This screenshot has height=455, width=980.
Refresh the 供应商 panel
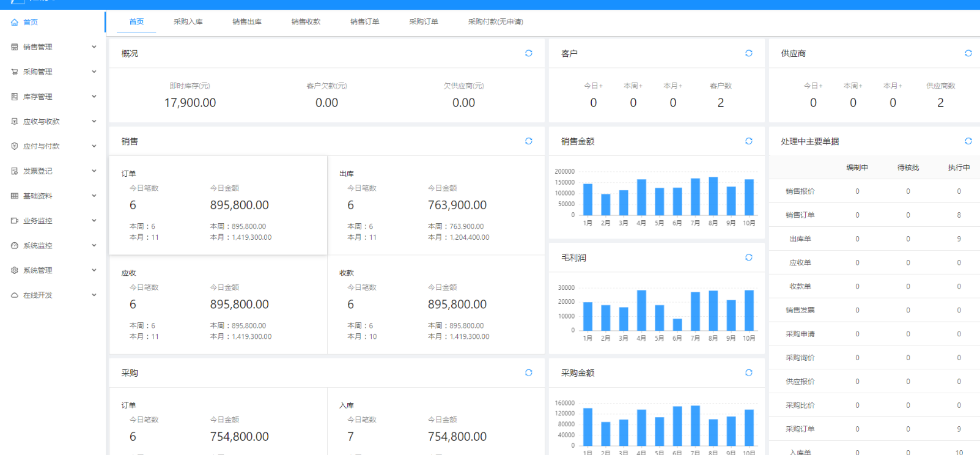[968, 53]
